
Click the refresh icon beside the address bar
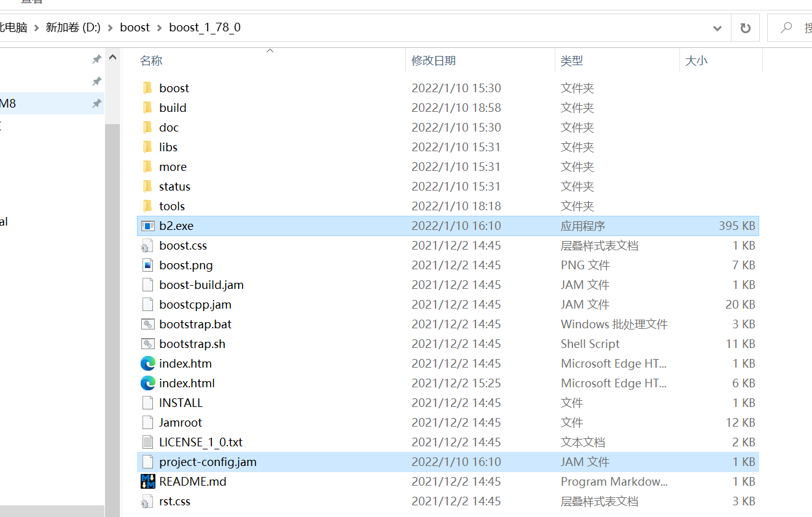[744, 27]
